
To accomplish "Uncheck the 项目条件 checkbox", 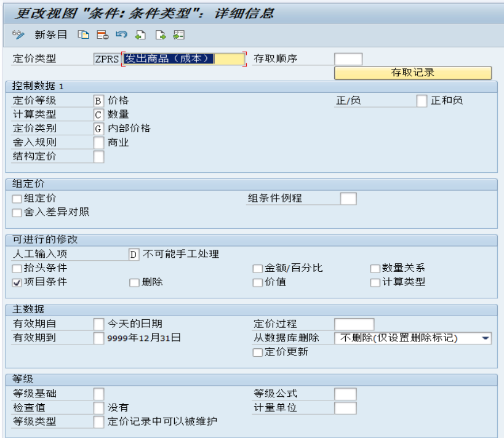I will 17,282.
